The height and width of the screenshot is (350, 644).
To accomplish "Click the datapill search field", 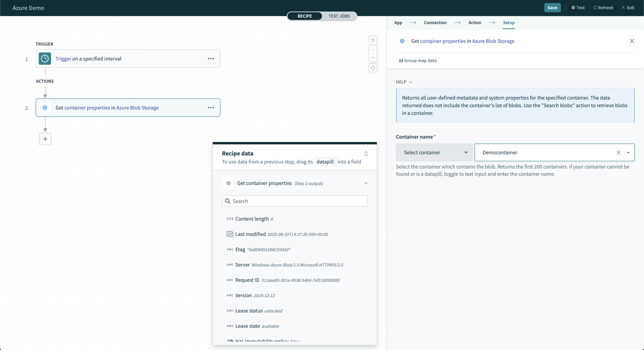I will pyautogui.click(x=295, y=201).
